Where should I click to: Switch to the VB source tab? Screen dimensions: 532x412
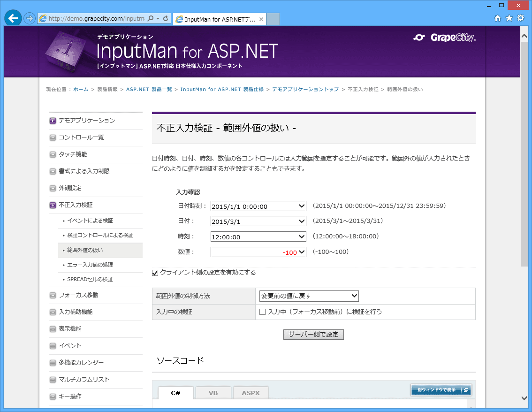click(x=213, y=393)
